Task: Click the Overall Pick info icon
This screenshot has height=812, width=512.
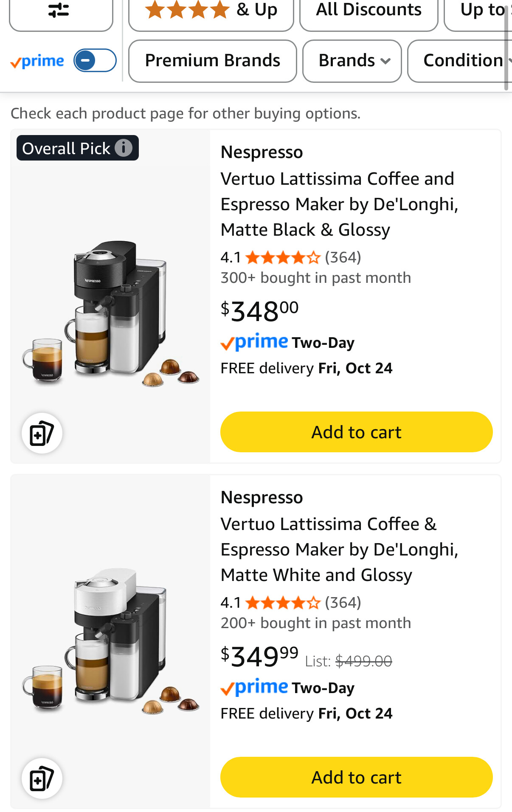Action: 124,148
